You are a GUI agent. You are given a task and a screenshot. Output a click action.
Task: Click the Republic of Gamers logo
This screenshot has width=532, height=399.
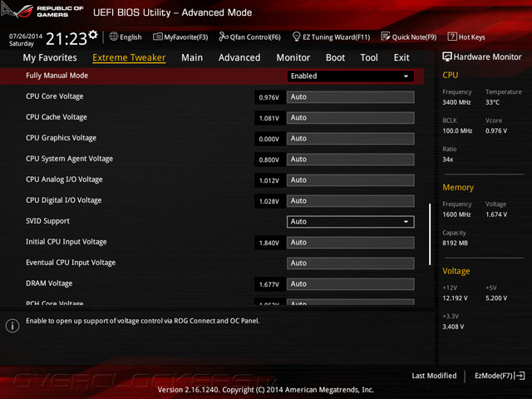pos(42,11)
